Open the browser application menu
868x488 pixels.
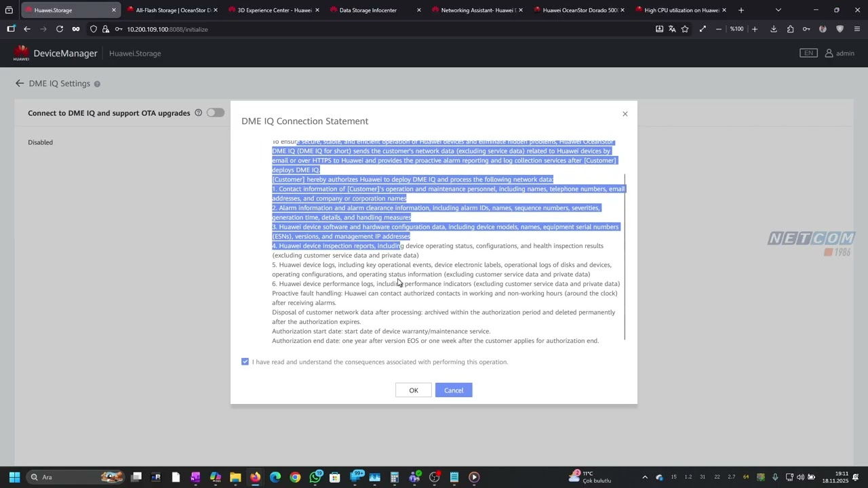pos(857,29)
